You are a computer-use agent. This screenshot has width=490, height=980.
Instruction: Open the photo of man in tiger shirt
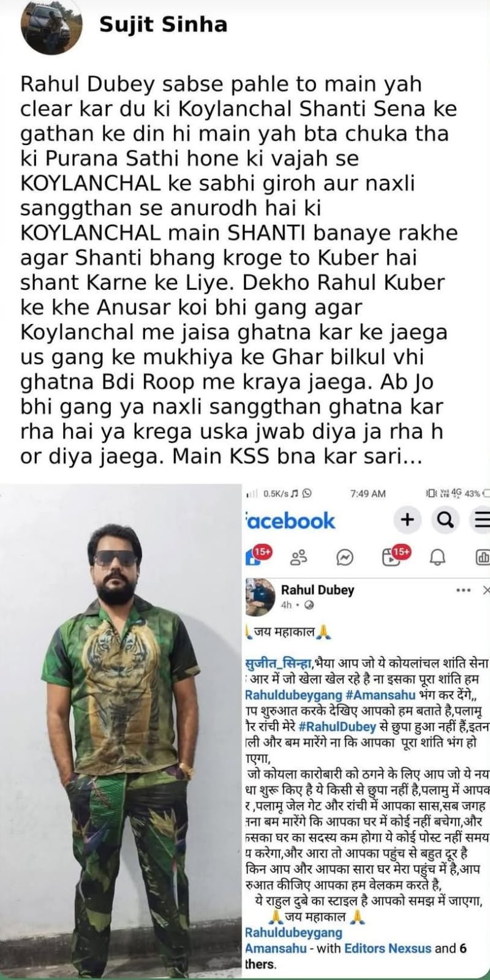[121, 731]
